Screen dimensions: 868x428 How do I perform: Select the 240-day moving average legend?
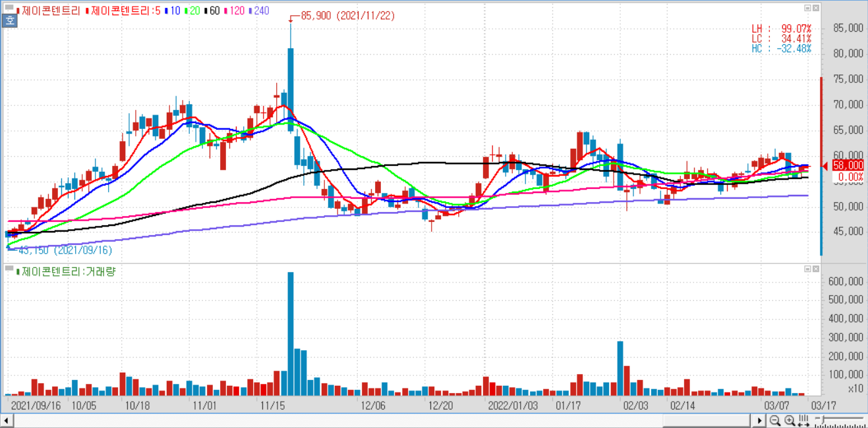[259, 11]
